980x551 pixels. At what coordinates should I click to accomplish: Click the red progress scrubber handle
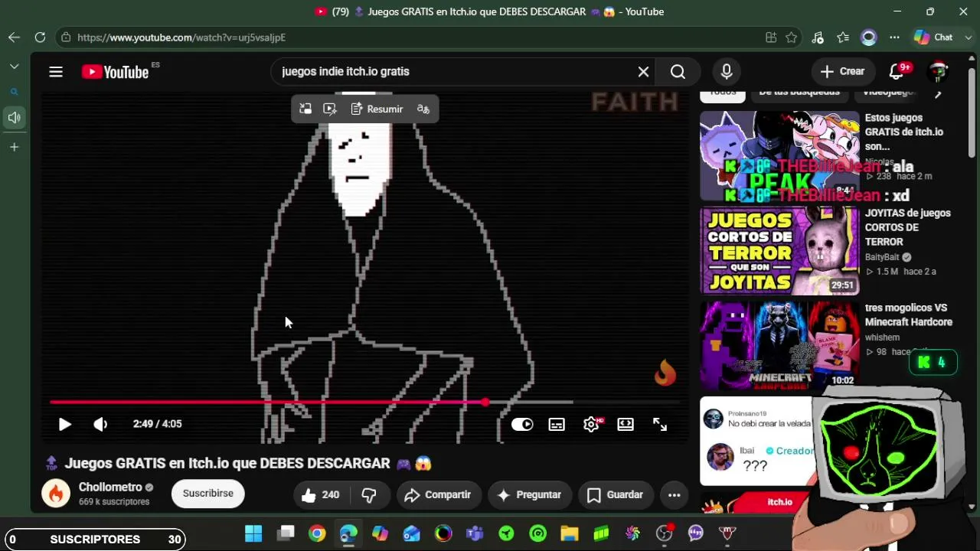(485, 402)
